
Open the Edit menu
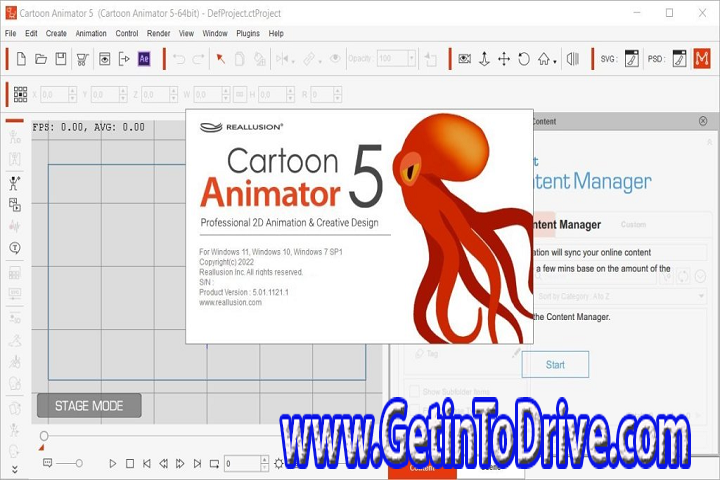point(31,34)
